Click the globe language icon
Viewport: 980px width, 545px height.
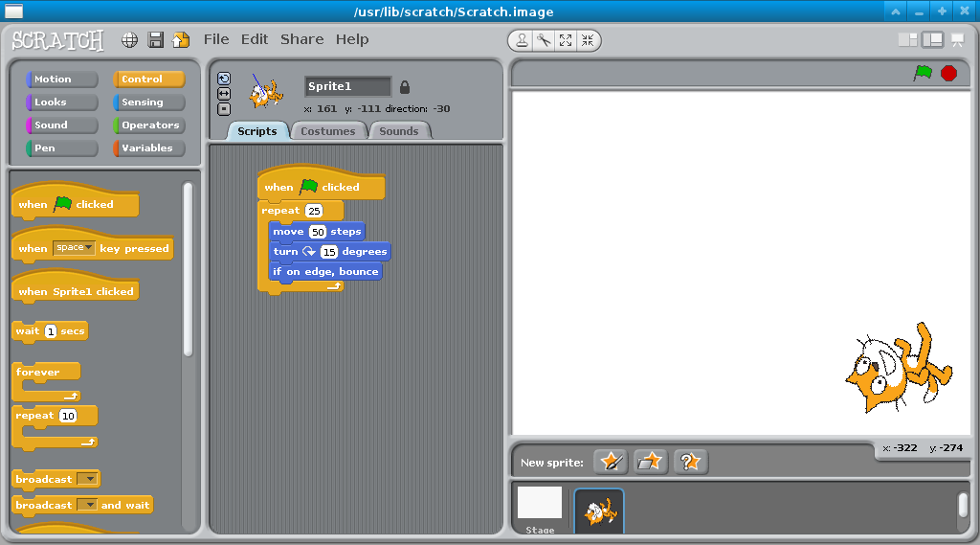click(x=129, y=40)
